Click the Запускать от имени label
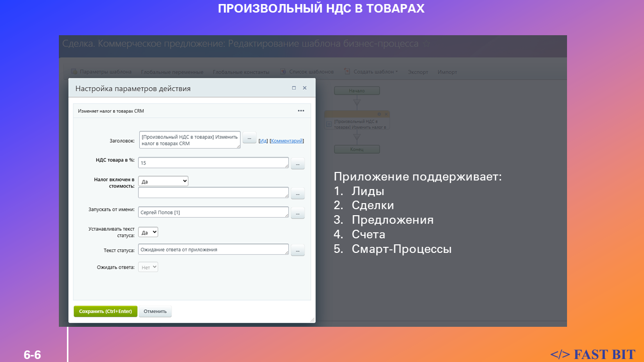Viewport: 644px width, 362px height. point(111,210)
